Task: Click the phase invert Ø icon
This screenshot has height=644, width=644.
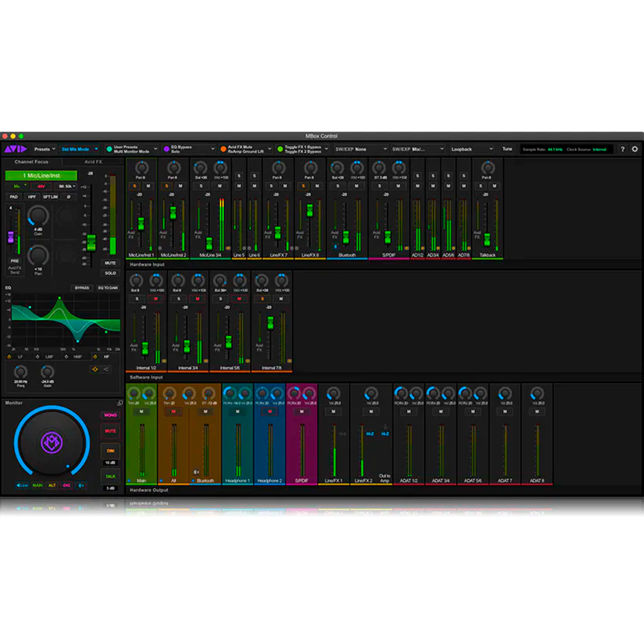Action: pyautogui.click(x=69, y=197)
